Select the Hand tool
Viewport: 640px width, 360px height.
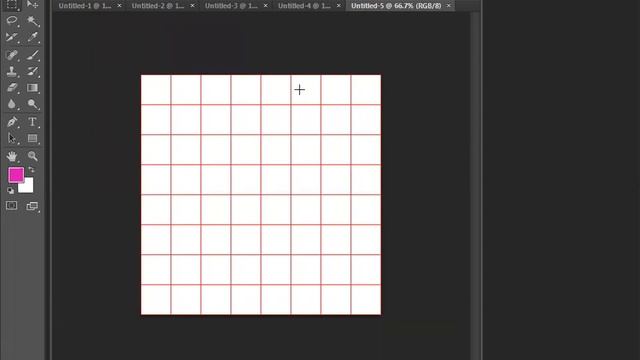pyautogui.click(x=11, y=156)
